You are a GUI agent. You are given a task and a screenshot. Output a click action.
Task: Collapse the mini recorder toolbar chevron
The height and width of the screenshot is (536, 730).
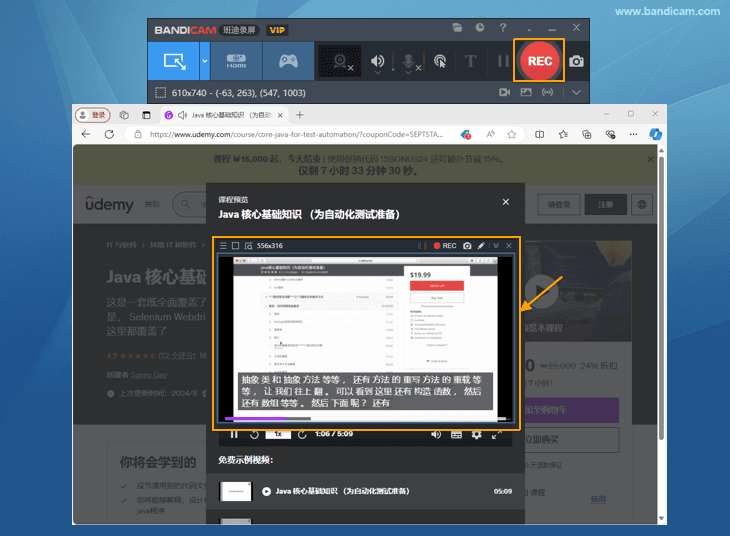[496, 245]
